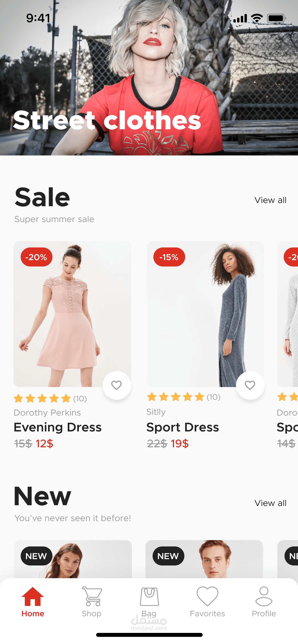The height and width of the screenshot is (644, 298).
Task: Open the Shop cart icon
Action: coord(92,596)
